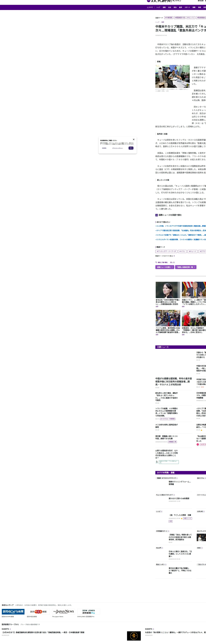
Task: Open the 金与正氏 article headline
Action: pos(168,302)
